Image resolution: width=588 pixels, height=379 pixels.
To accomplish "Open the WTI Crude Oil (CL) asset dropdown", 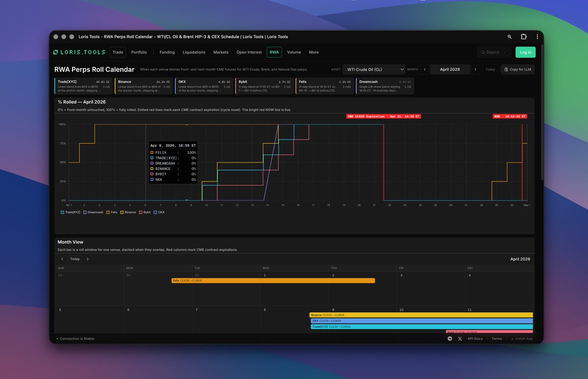I will pyautogui.click(x=374, y=70).
